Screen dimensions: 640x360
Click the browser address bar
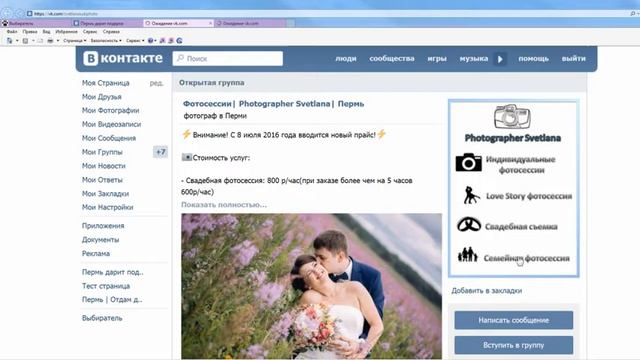[x=327, y=13]
